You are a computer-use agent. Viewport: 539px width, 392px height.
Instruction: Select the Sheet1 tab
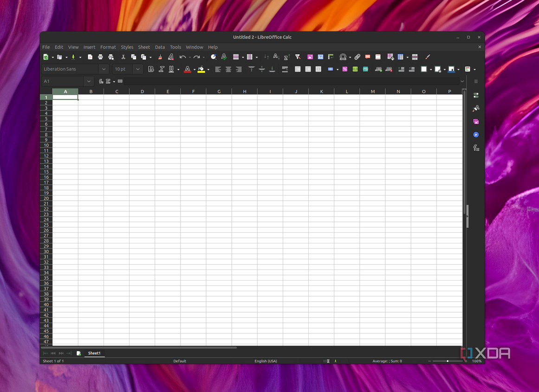(94, 353)
